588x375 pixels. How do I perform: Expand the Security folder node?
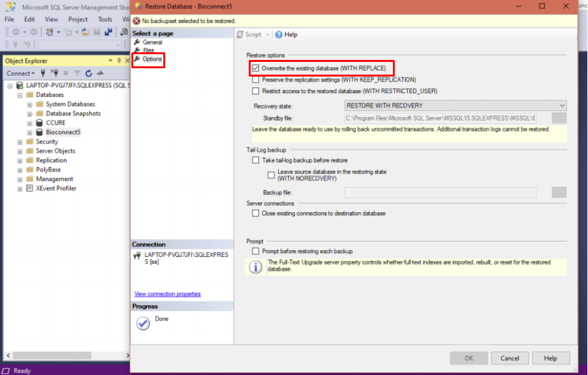pyautogui.click(x=20, y=142)
